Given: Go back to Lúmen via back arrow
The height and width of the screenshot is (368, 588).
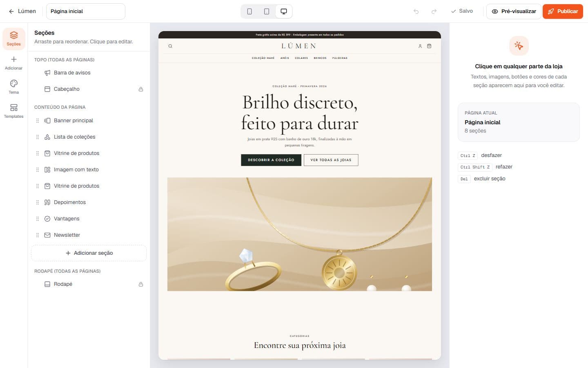Looking at the screenshot, I should click(x=22, y=11).
